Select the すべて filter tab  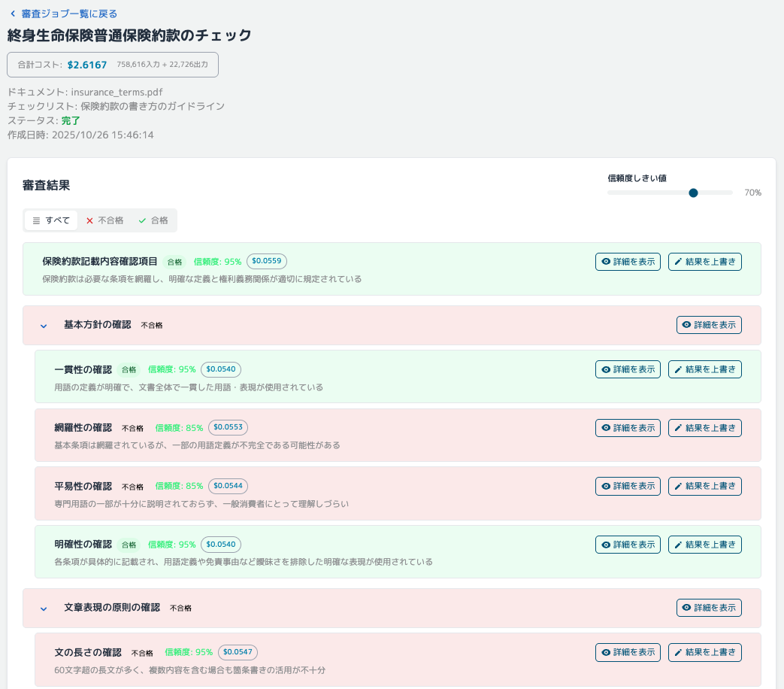click(x=51, y=220)
